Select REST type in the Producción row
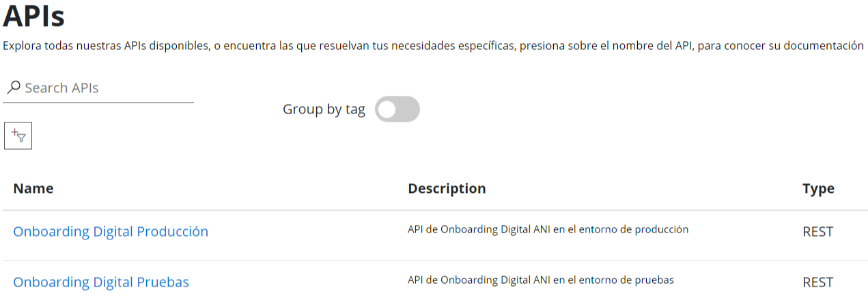This screenshot has height=303, width=868. click(x=817, y=232)
